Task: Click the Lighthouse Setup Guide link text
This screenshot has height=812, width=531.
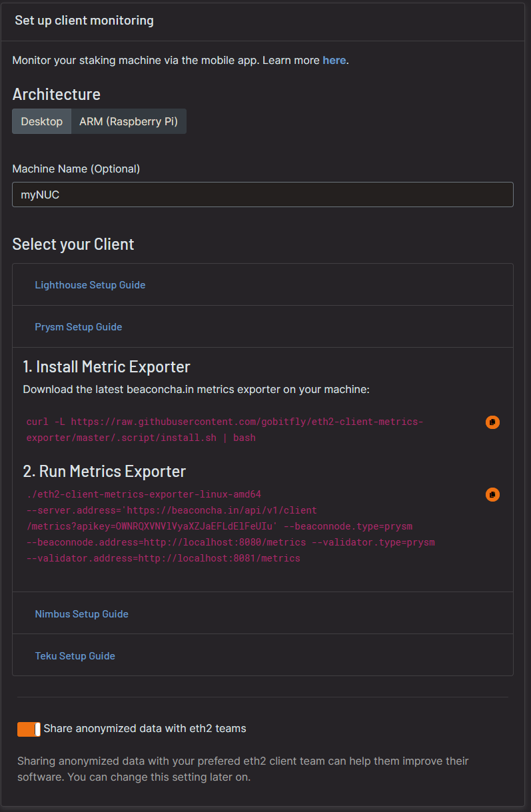Action: pos(90,284)
